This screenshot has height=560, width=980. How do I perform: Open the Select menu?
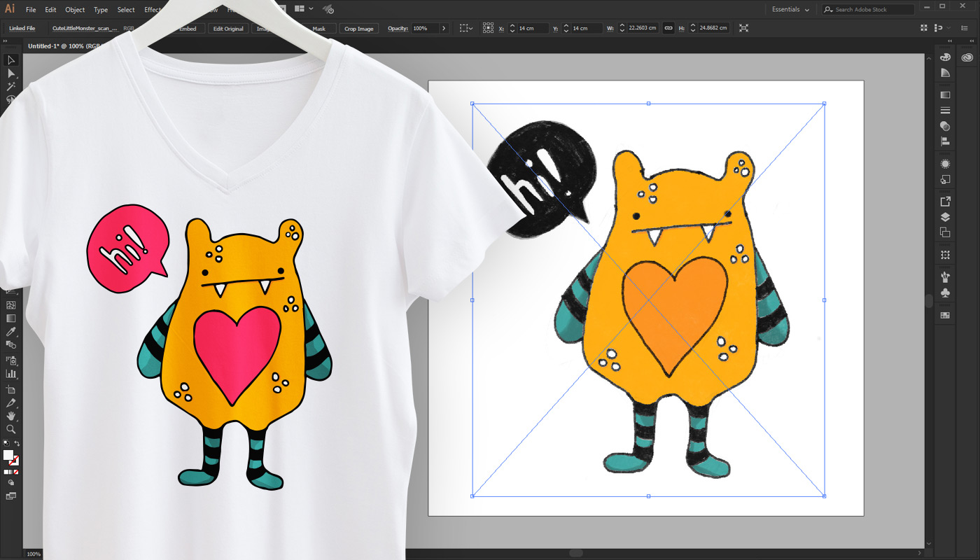[126, 10]
